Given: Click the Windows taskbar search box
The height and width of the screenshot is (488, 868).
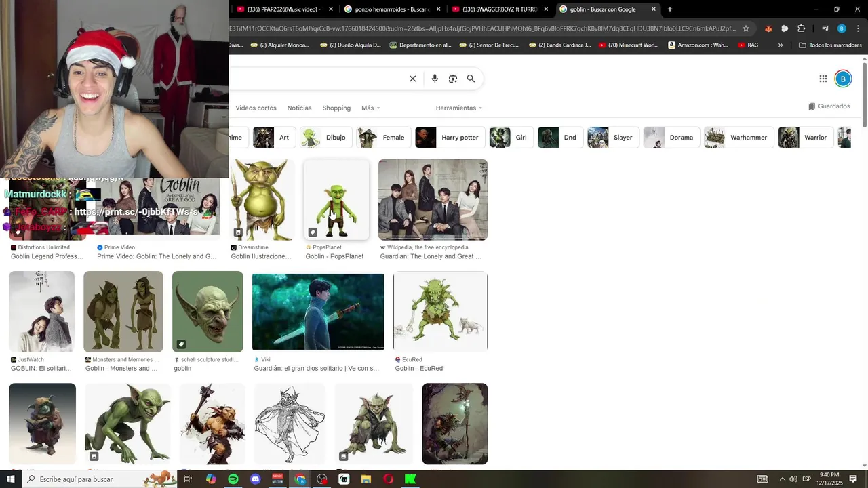Looking at the screenshot, I should tap(100, 479).
